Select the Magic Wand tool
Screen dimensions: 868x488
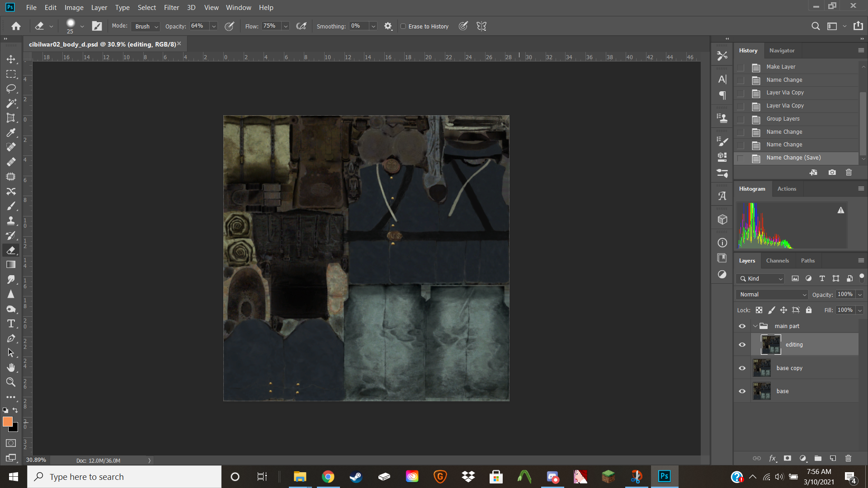[x=11, y=103]
